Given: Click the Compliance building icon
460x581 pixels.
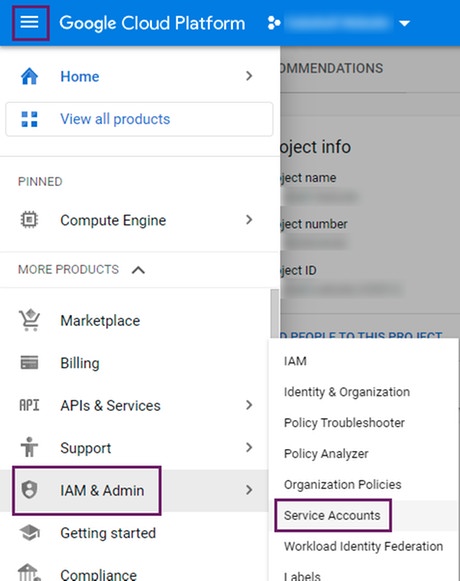Looking at the screenshot, I should click(x=29, y=572).
